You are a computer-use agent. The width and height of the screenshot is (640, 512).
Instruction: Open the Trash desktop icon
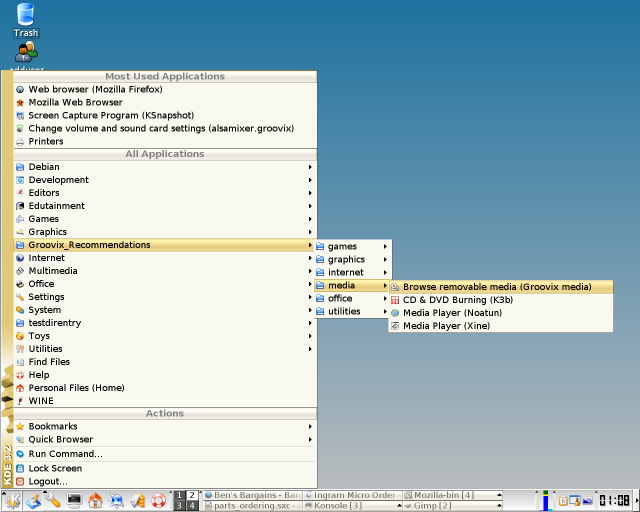tap(26, 20)
